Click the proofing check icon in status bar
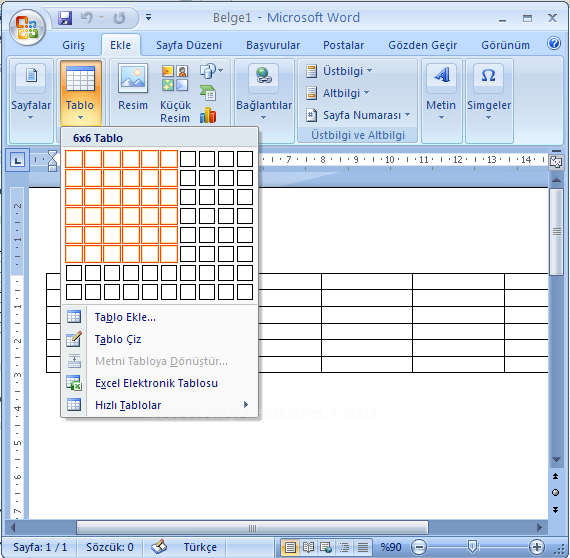 (159, 546)
